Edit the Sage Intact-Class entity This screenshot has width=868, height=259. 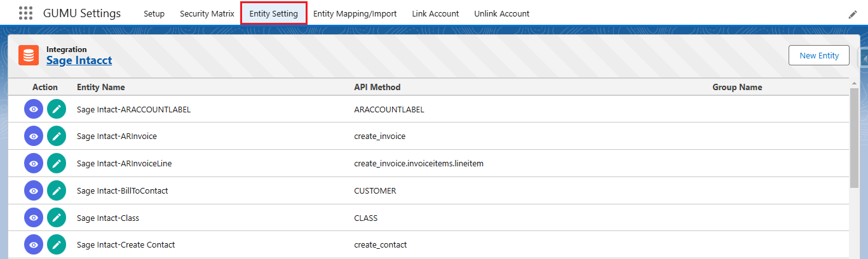(57, 218)
